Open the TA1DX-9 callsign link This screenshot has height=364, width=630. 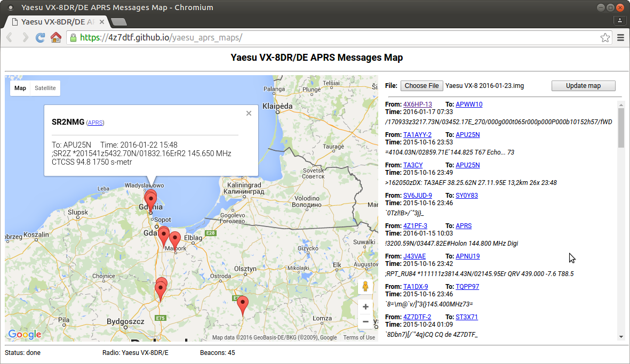(x=416, y=287)
